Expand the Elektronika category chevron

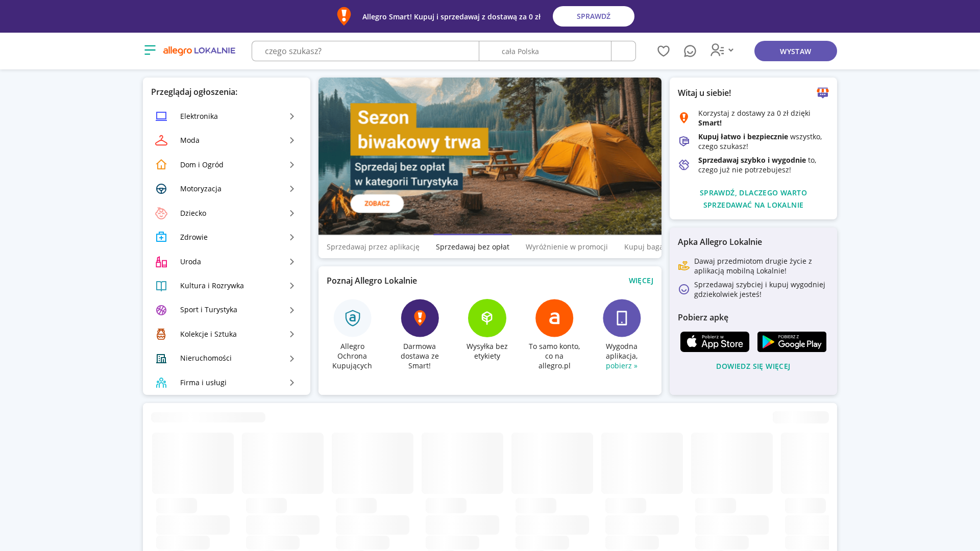coord(292,116)
